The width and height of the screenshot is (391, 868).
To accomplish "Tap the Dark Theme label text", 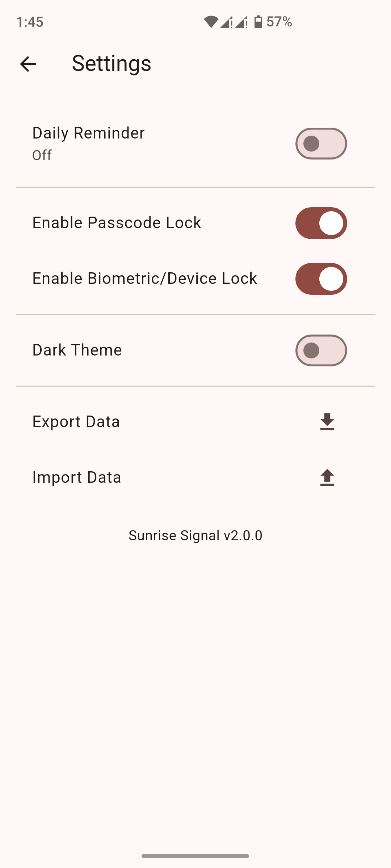I will (x=77, y=350).
